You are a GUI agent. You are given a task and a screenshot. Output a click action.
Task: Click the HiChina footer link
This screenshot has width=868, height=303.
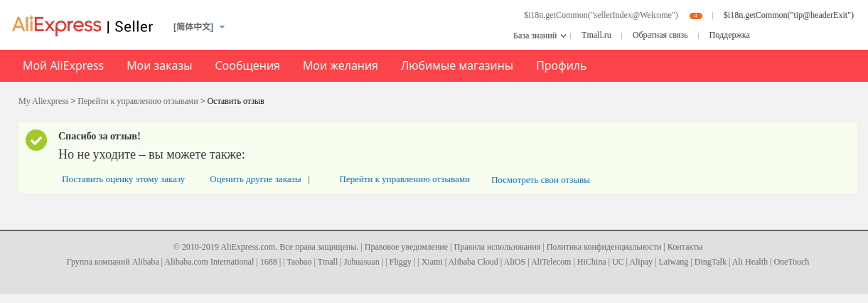591,262
